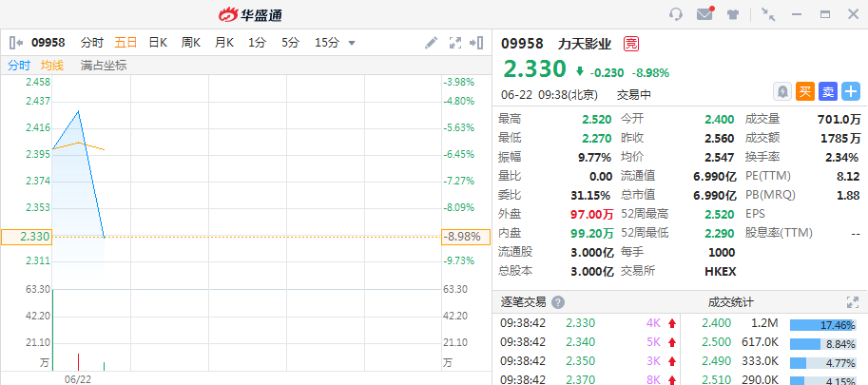Open the 逐笔交易 section
868x385 pixels.
click(x=524, y=302)
